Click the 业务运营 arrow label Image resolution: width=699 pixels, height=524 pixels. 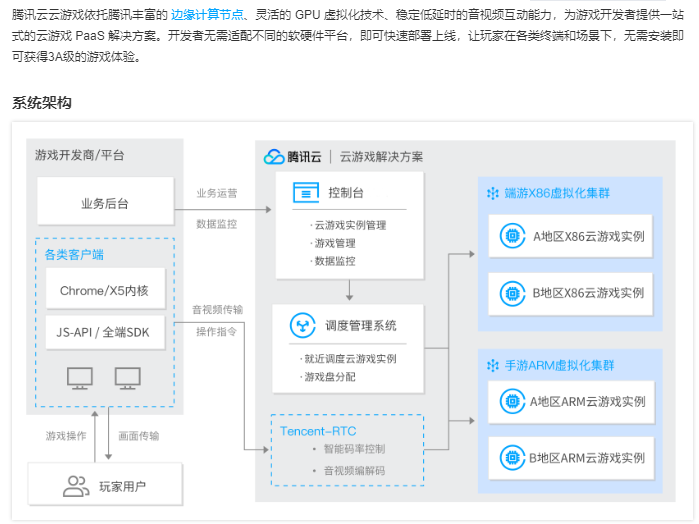click(x=217, y=194)
